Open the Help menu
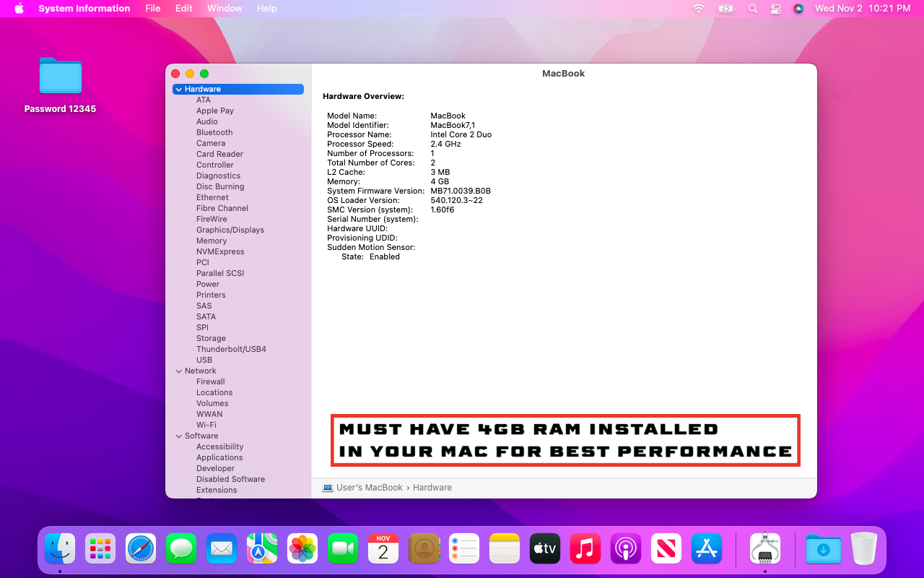924x578 pixels. pos(267,9)
